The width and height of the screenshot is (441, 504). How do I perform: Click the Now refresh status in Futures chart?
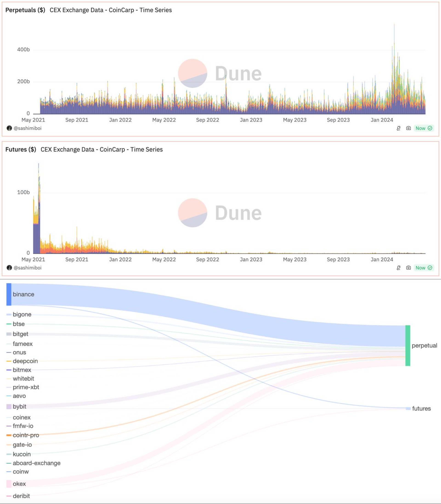click(420, 268)
